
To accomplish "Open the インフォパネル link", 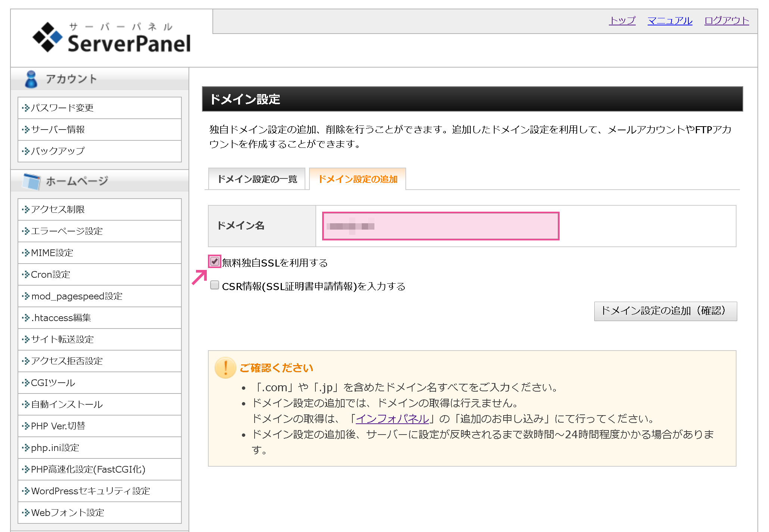I will click(392, 419).
